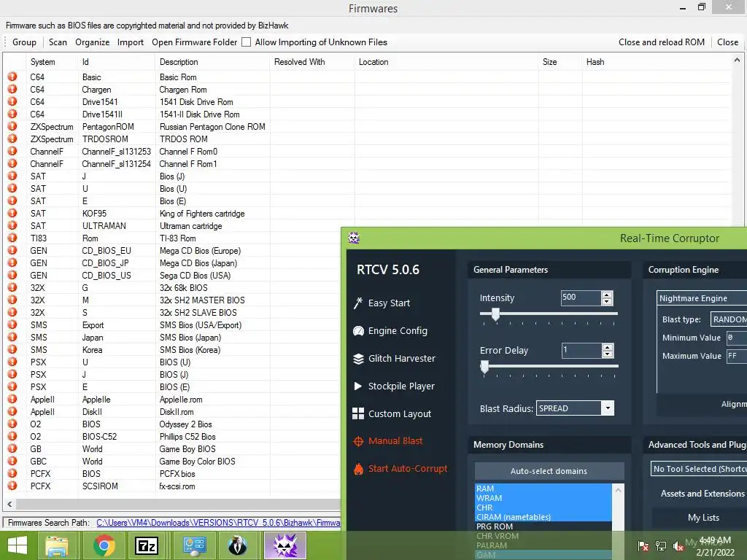Select RAM in Memory Domains list
Image resolution: width=747 pixels, height=560 pixels.
tap(543, 488)
